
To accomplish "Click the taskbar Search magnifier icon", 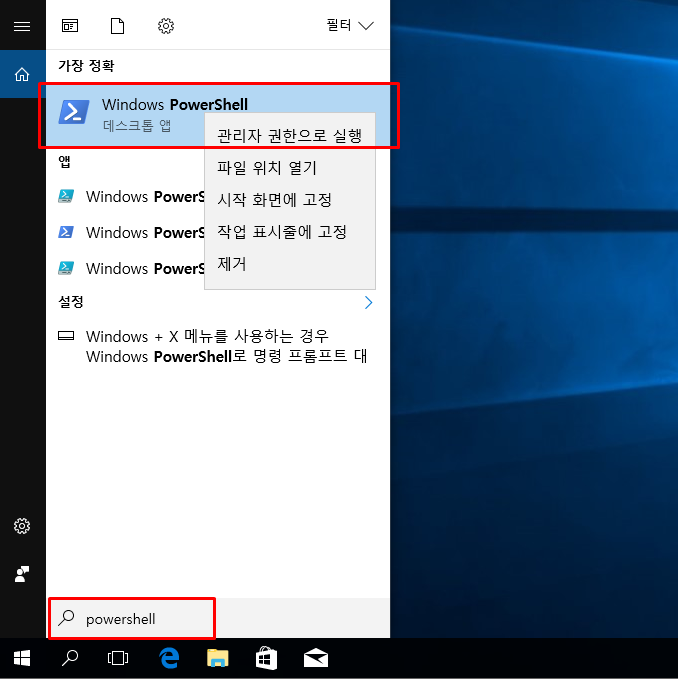I will (70, 658).
